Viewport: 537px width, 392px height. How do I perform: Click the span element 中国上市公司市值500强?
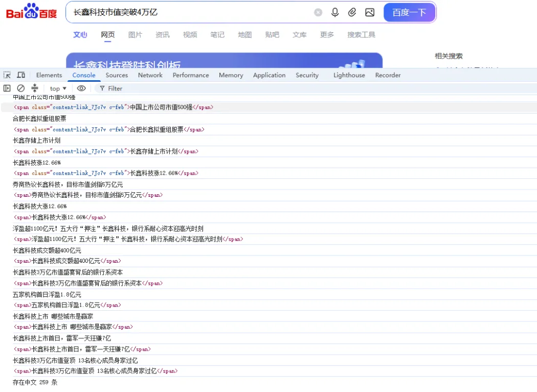pos(114,107)
